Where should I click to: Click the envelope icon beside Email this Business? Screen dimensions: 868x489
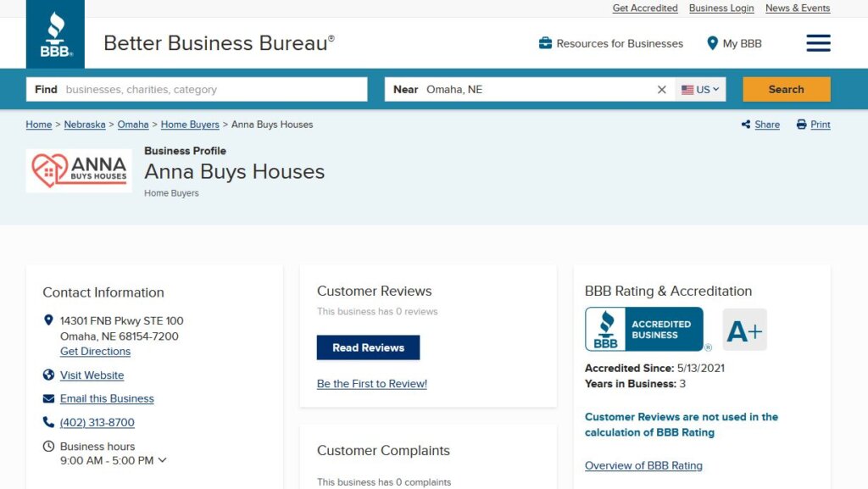48,398
